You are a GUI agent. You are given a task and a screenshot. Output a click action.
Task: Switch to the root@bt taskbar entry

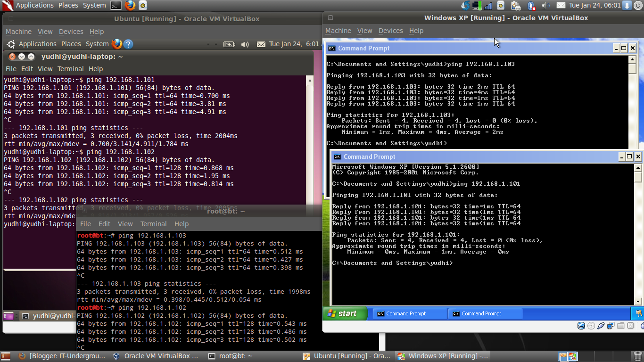point(252,356)
